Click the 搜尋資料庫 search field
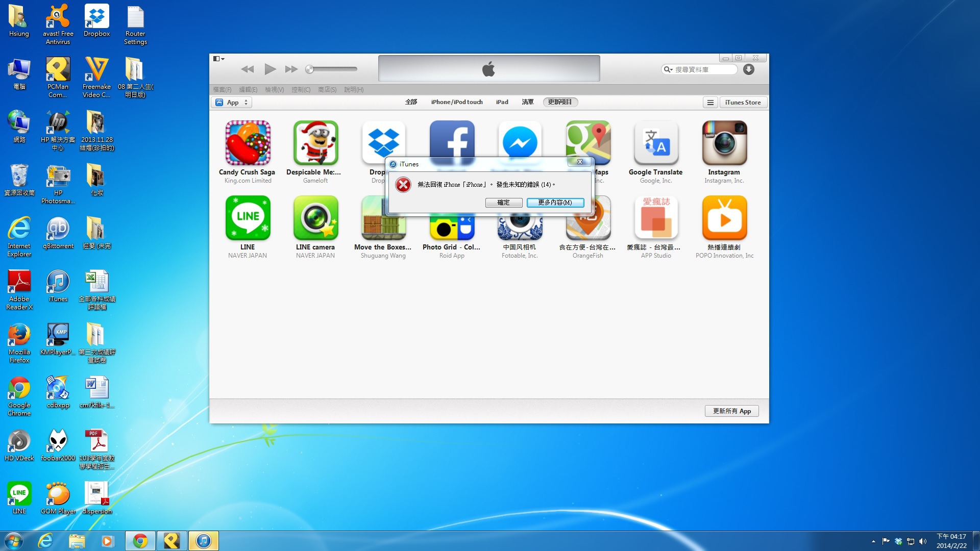This screenshot has height=551, width=980. pyautogui.click(x=699, y=69)
